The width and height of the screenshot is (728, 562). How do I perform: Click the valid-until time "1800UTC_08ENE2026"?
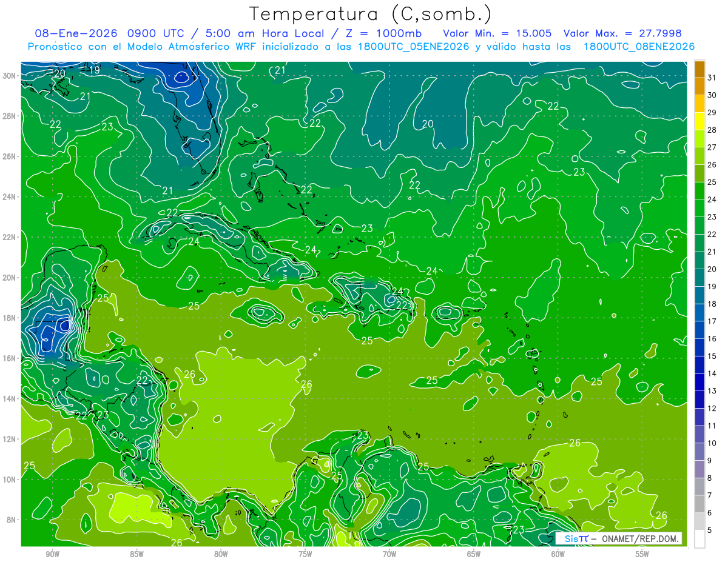point(639,47)
